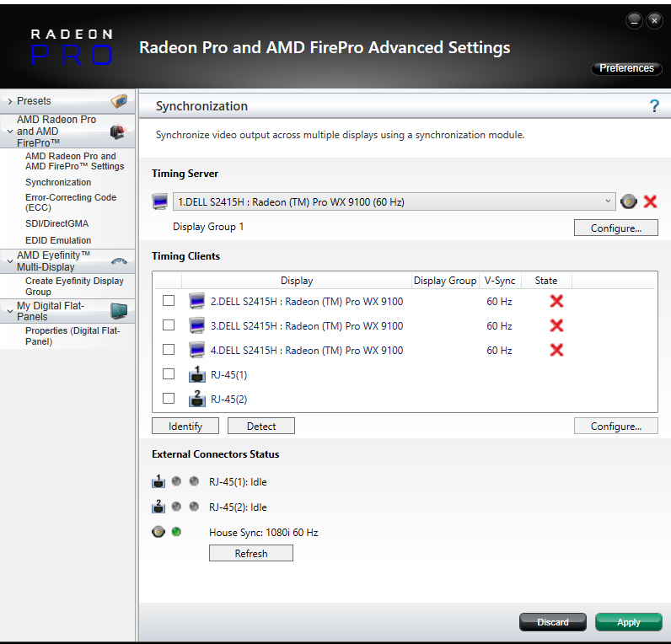Select the RJ-45(2) client label
This screenshot has width=671, height=644.
(229, 400)
